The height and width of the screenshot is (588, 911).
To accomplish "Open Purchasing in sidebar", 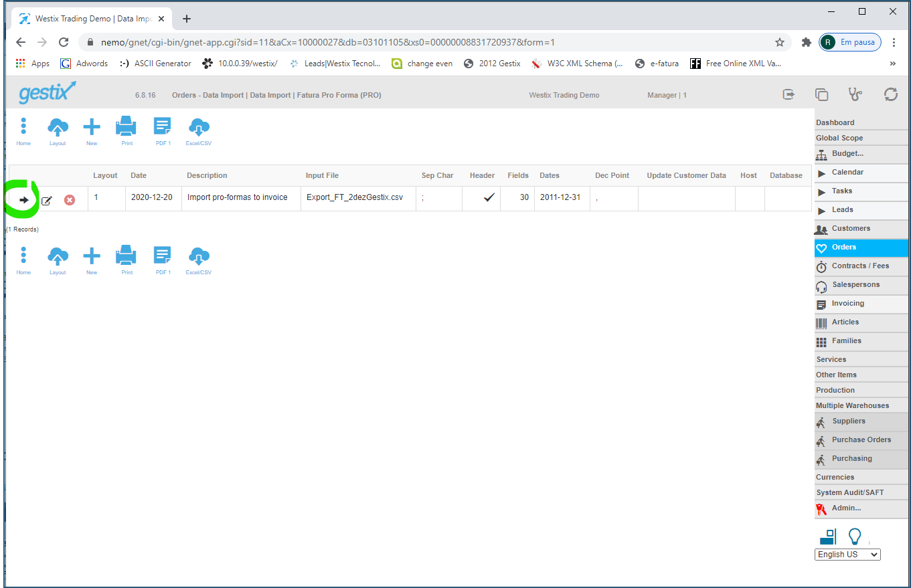I will pos(861,459).
